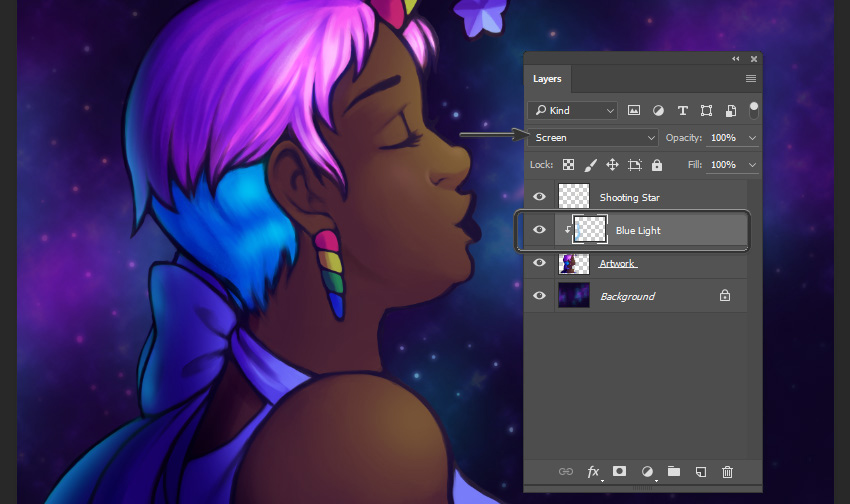The height and width of the screenshot is (504, 850).
Task: Open the Kind filter dropdown
Action: click(x=572, y=111)
